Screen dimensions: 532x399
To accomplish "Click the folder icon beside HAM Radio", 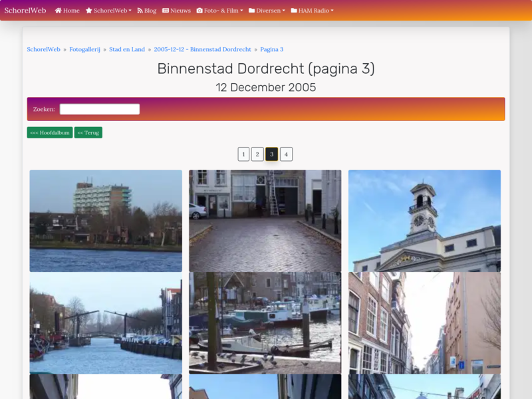I will coord(294,11).
